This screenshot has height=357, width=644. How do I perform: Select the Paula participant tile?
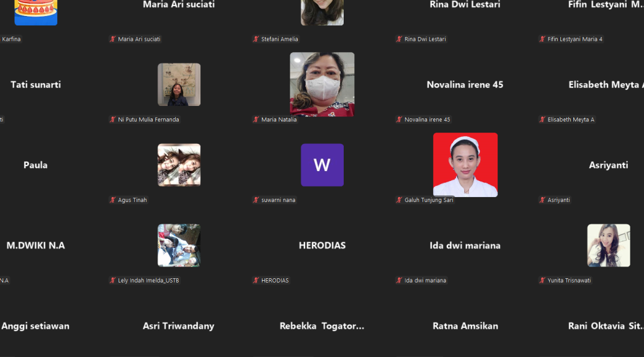pos(35,165)
